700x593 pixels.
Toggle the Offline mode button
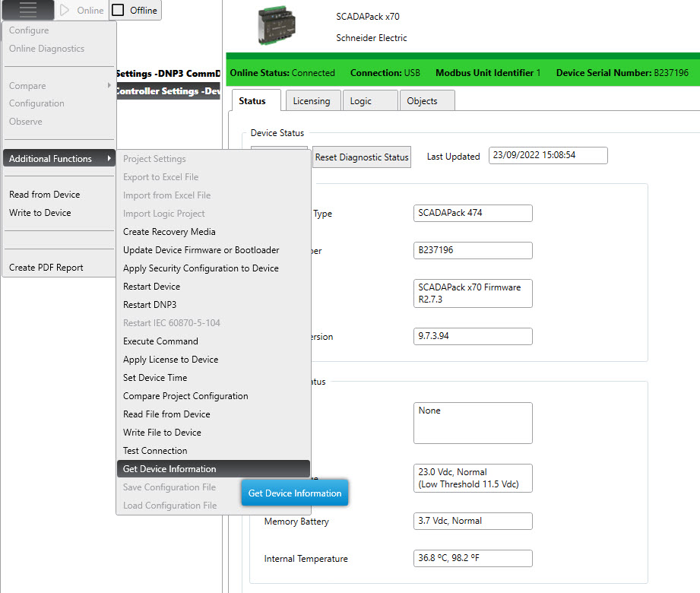pyautogui.click(x=135, y=11)
